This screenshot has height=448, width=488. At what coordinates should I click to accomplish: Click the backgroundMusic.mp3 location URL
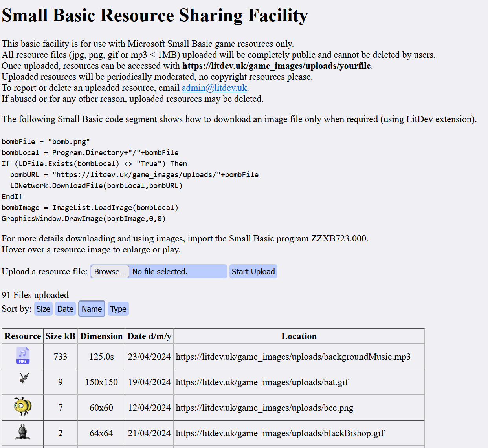point(293,357)
